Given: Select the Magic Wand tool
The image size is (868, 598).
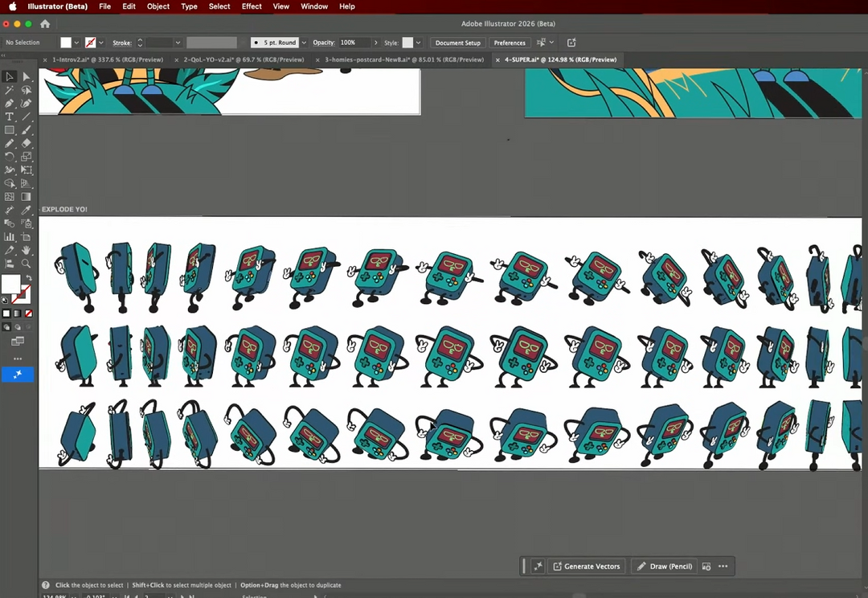Looking at the screenshot, I should tap(10, 91).
